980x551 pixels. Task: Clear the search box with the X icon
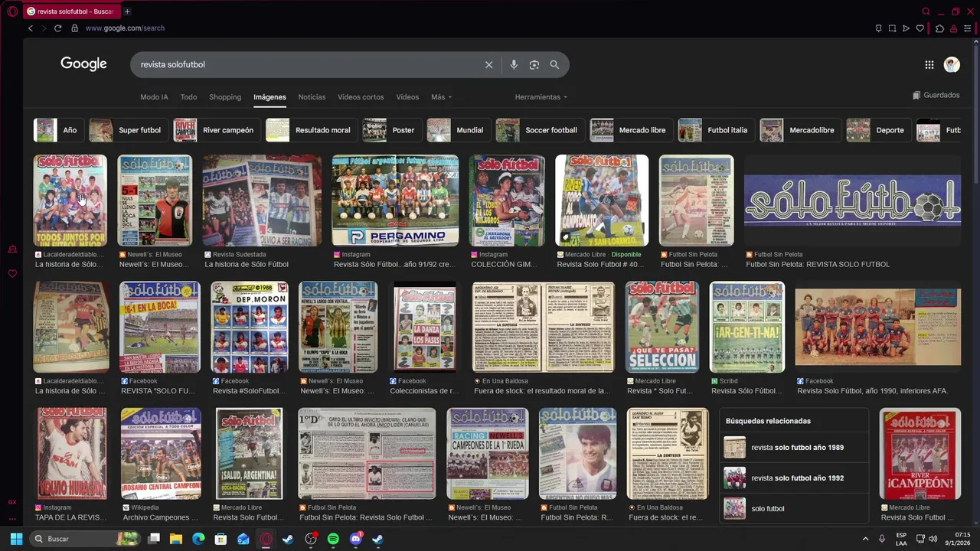pyautogui.click(x=488, y=65)
